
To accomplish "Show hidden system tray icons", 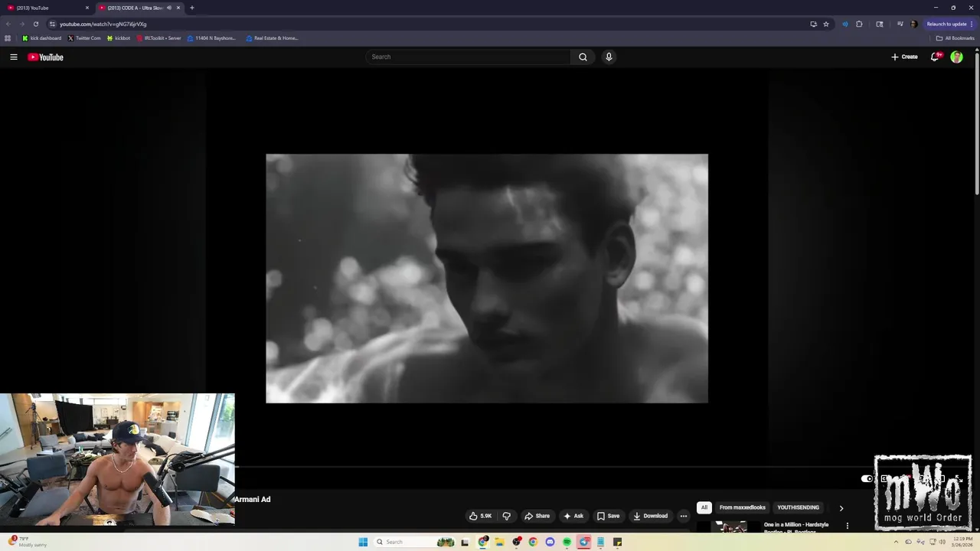I will [896, 542].
